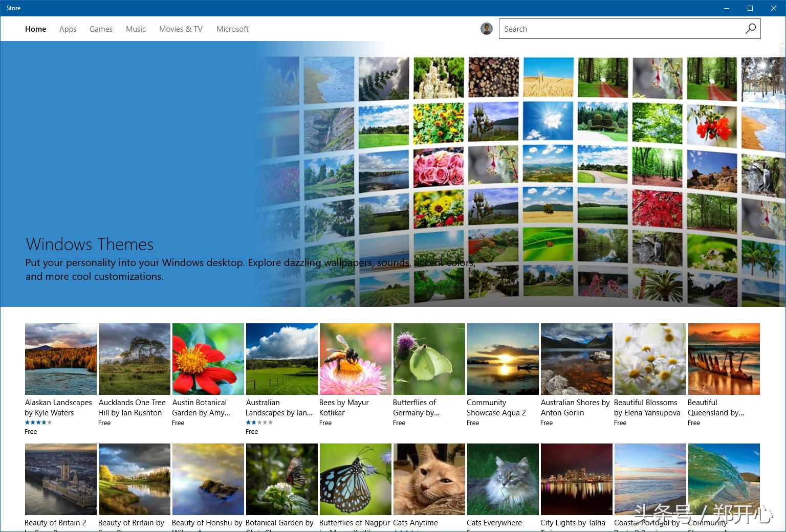786x532 pixels.
Task: Open the user account avatar menu
Action: click(486, 29)
